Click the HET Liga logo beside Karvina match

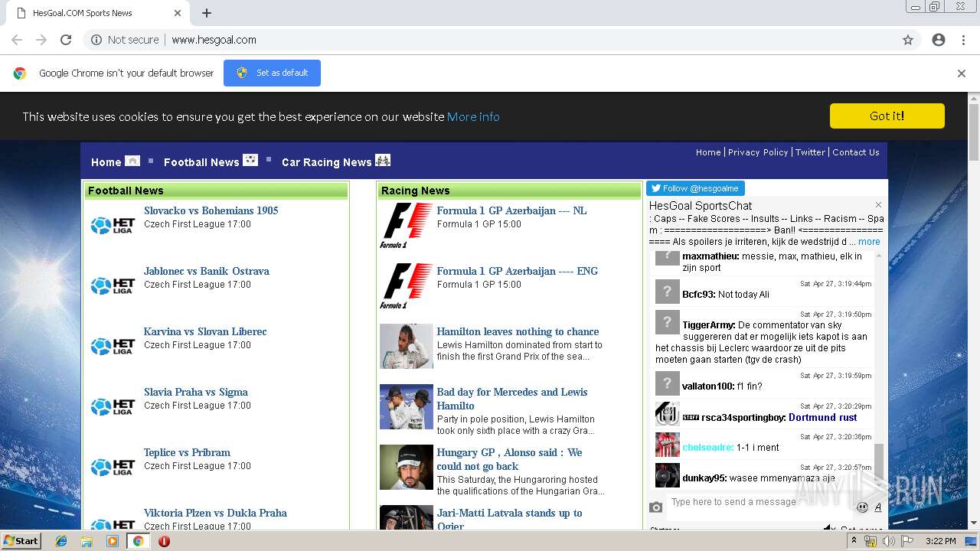click(x=113, y=346)
